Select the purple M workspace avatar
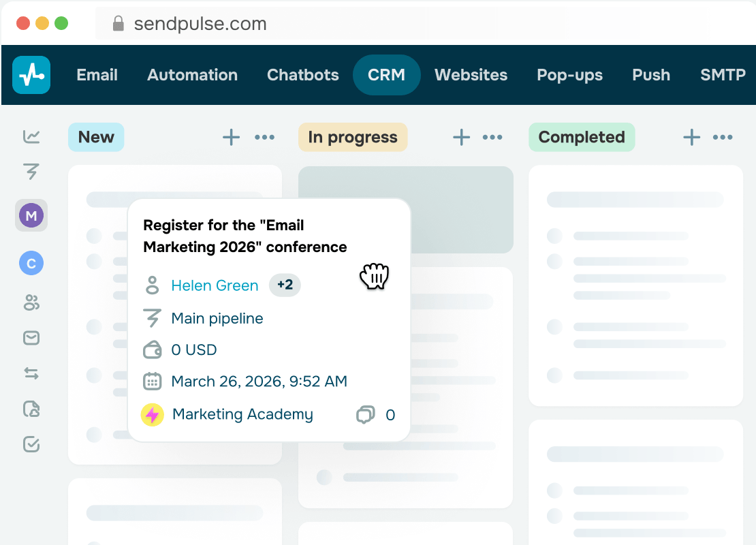This screenshot has height=545, width=756. click(x=31, y=215)
